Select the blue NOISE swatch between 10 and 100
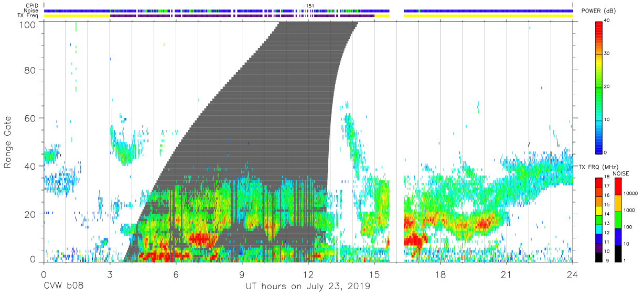This screenshot has width=644, height=297. click(x=618, y=237)
